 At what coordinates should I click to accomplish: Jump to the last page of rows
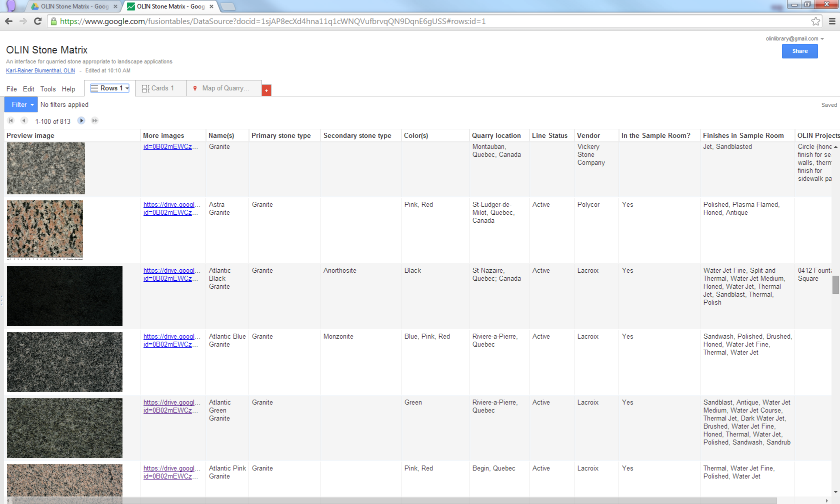click(x=94, y=120)
